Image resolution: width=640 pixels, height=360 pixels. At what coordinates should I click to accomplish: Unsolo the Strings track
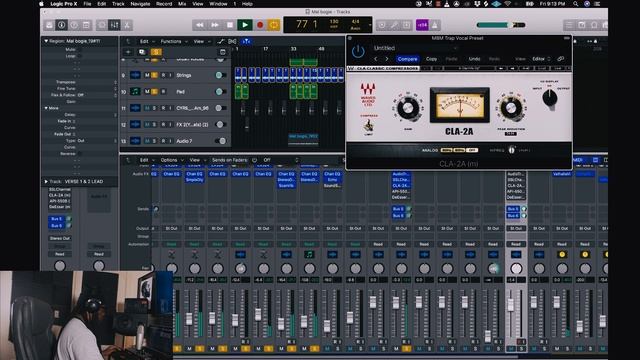[x=154, y=75]
